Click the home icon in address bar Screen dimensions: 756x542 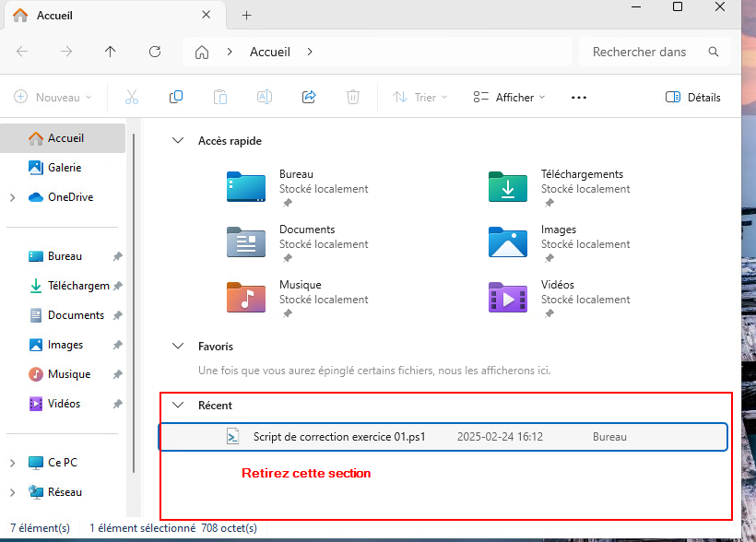[x=202, y=52]
